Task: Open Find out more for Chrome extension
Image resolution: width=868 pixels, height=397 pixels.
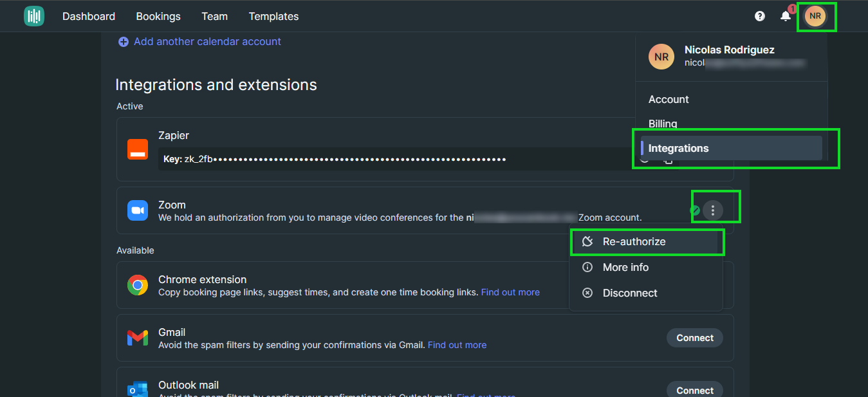Action: (x=510, y=292)
